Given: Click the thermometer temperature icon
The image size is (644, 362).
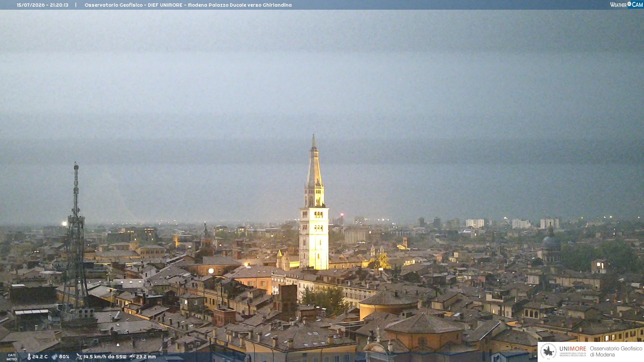Looking at the screenshot, I should 29,357.
